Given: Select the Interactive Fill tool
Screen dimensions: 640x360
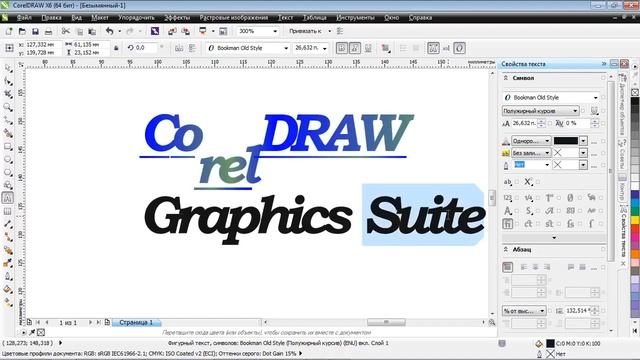Looking at the screenshot, I should coord(8,302).
